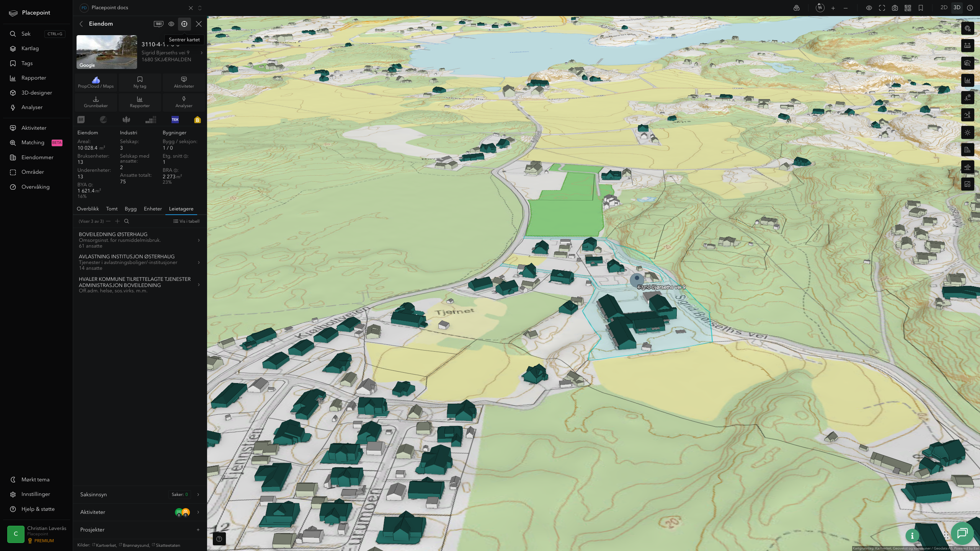Expand the BOVEILEDNING ØSTERHAUG tenant row

coord(140,240)
